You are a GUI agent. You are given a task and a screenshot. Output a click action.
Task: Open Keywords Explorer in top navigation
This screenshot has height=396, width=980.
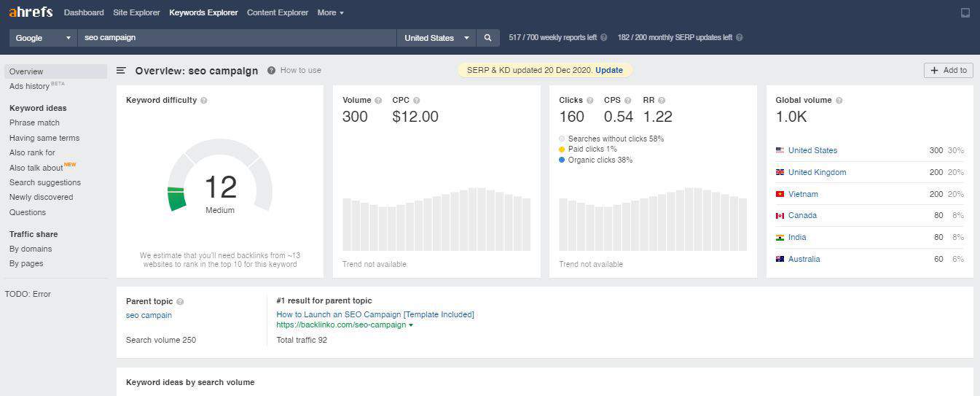(x=203, y=12)
